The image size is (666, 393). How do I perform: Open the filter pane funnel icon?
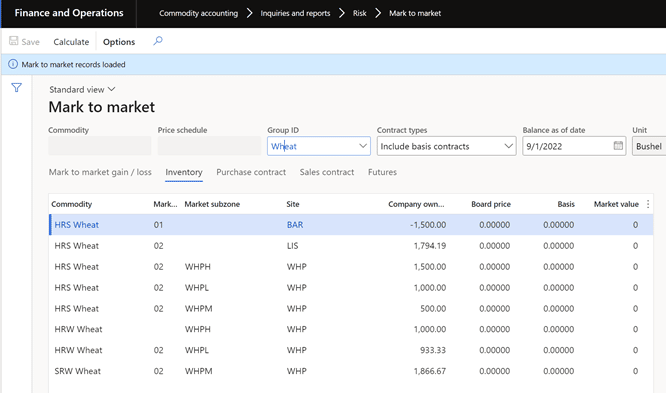[x=17, y=88]
